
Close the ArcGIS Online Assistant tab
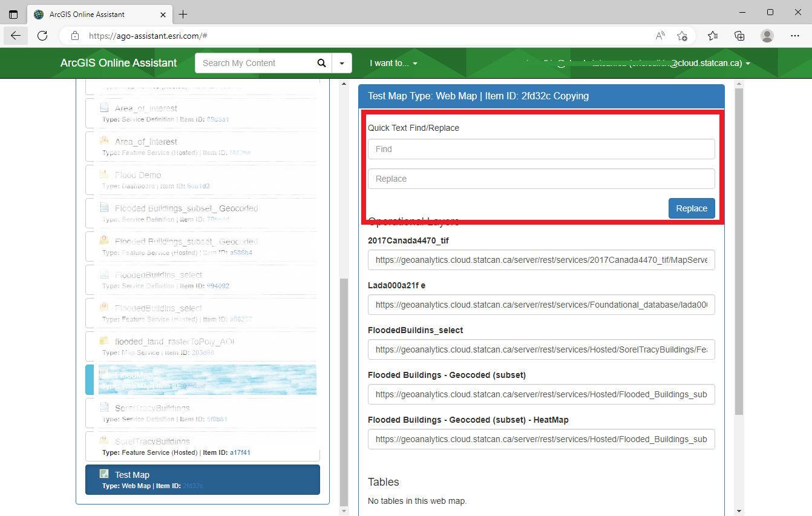click(x=163, y=15)
